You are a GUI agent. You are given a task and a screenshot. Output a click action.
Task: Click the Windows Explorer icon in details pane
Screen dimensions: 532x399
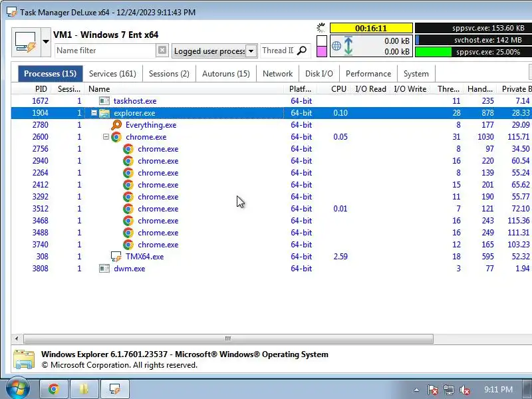pos(24,359)
